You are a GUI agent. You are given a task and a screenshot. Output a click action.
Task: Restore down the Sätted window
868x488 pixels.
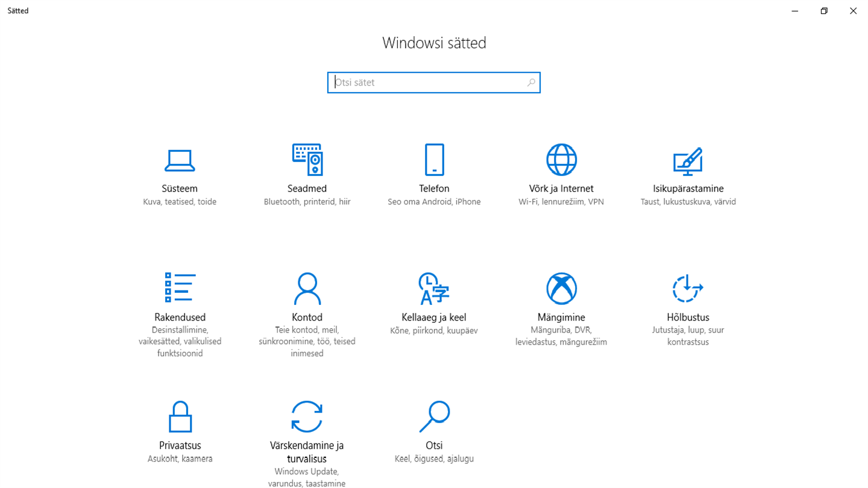pos(824,11)
